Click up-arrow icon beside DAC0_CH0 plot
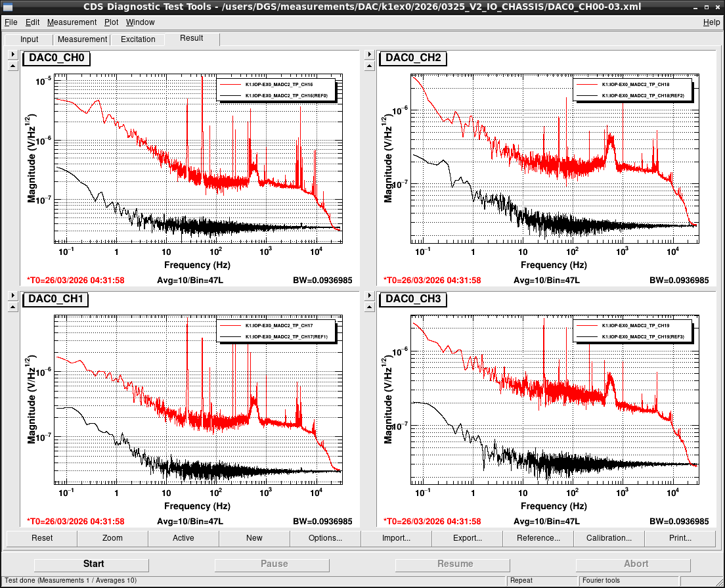This screenshot has height=588, width=725. [x=13, y=66]
